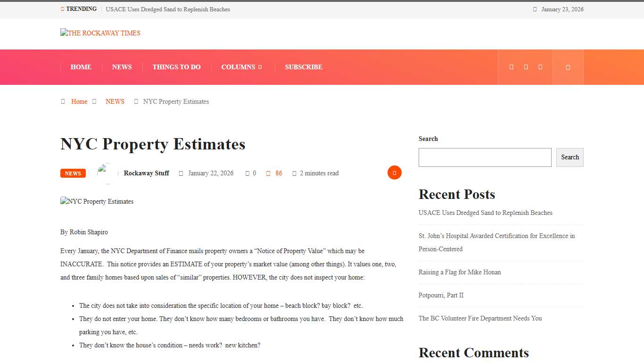Expand the COLUMNS dropdown menu

point(241,67)
